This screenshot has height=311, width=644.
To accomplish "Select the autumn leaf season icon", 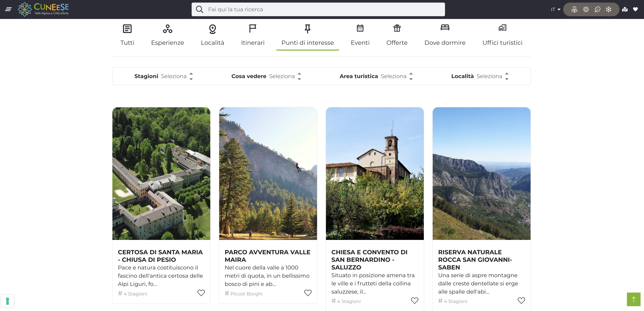I will point(597,10).
